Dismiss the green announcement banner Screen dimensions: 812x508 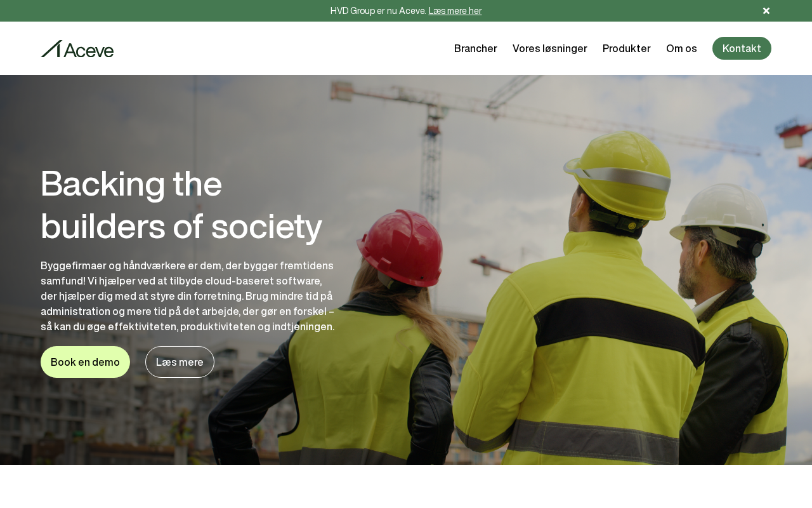(766, 11)
